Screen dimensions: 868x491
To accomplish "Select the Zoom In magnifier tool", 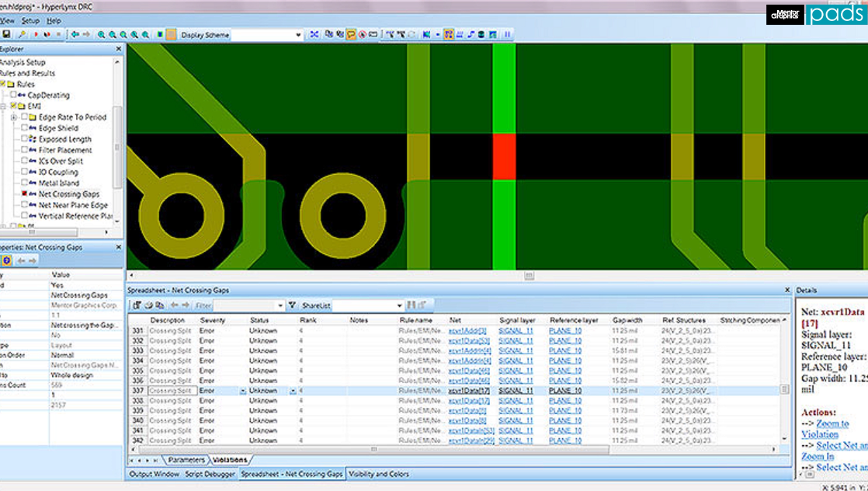I will (x=102, y=34).
